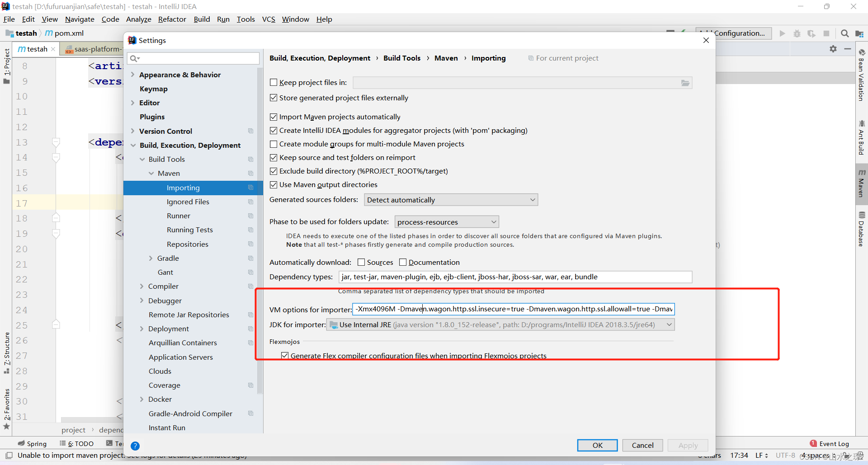This screenshot has height=465, width=868.
Task: Click the settings search input field
Action: click(x=193, y=58)
